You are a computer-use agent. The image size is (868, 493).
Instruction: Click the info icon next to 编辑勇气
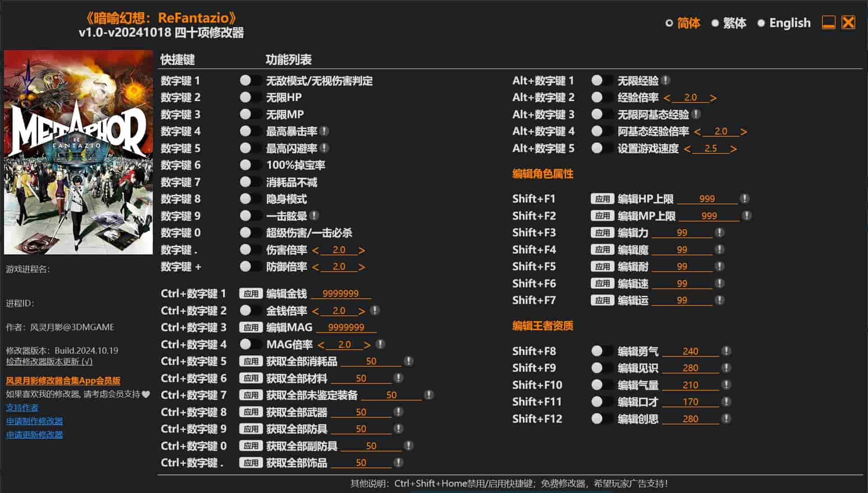726,351
